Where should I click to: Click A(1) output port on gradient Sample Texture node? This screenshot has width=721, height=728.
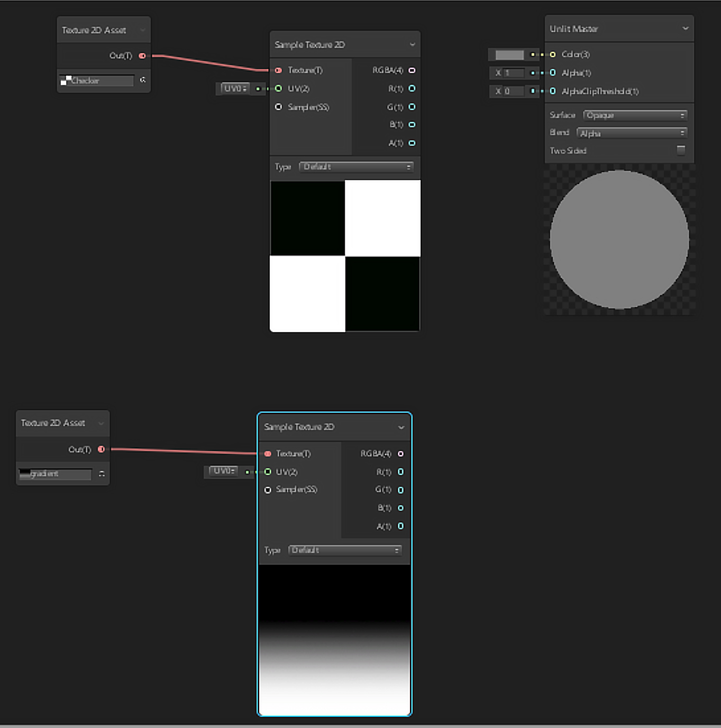pyautogui.click(x=400, y=526)
